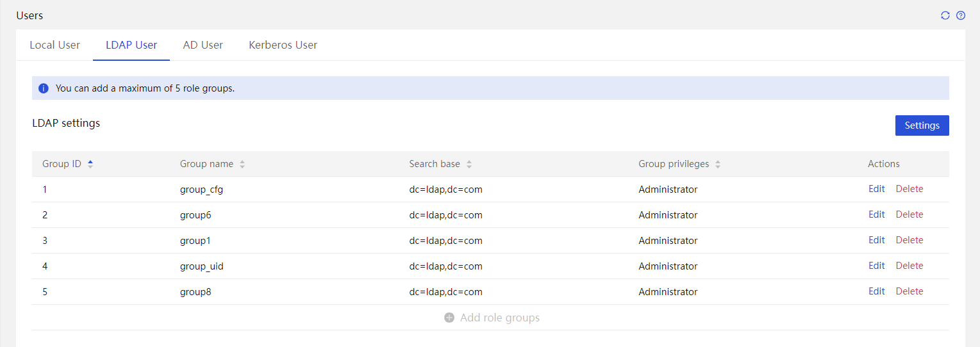The image size is (980, 347).
Task: Sort the Group name column
Action: point(242,164)
